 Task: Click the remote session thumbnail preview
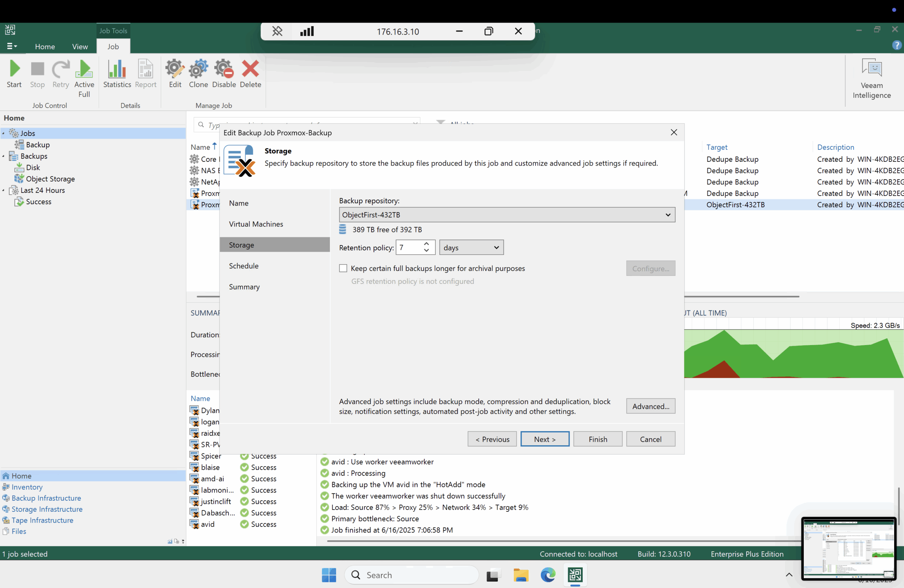849,548
